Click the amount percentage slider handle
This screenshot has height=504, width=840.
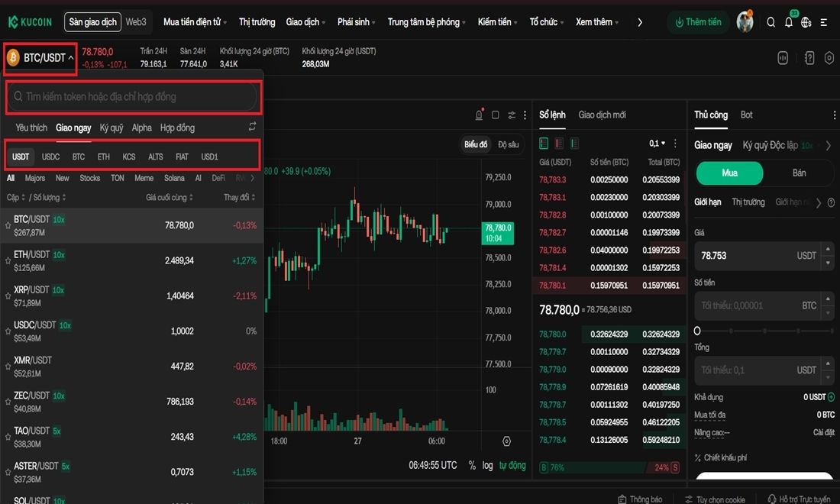[x=697, y=331]
